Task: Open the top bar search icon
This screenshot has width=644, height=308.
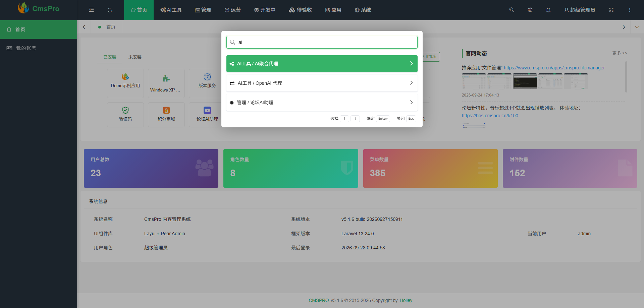Action: point(512,10)
